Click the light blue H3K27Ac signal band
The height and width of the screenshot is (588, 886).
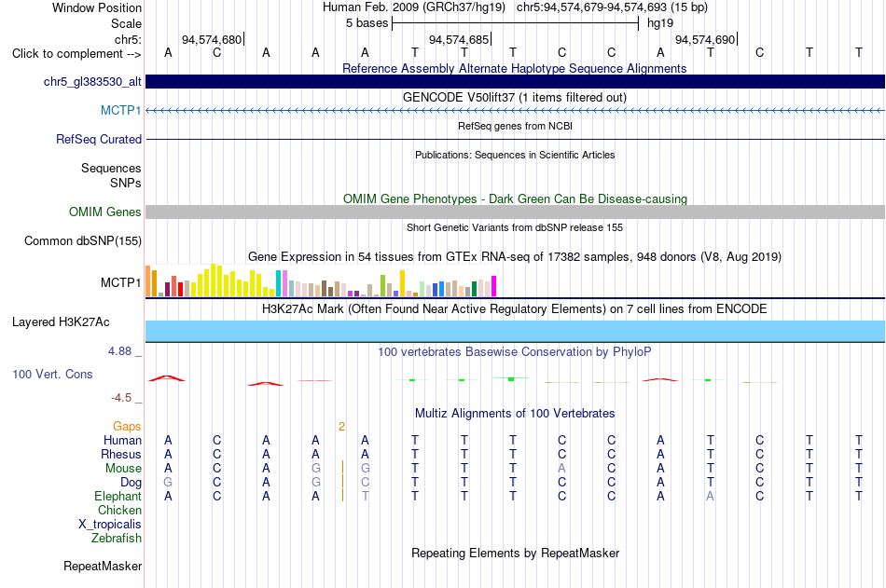click(515, 331)
